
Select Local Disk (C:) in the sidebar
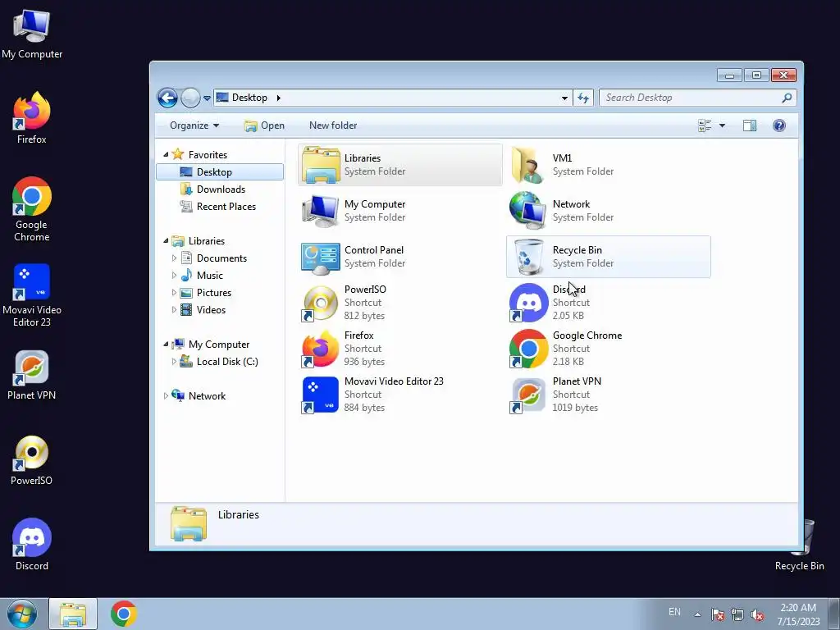218,362
